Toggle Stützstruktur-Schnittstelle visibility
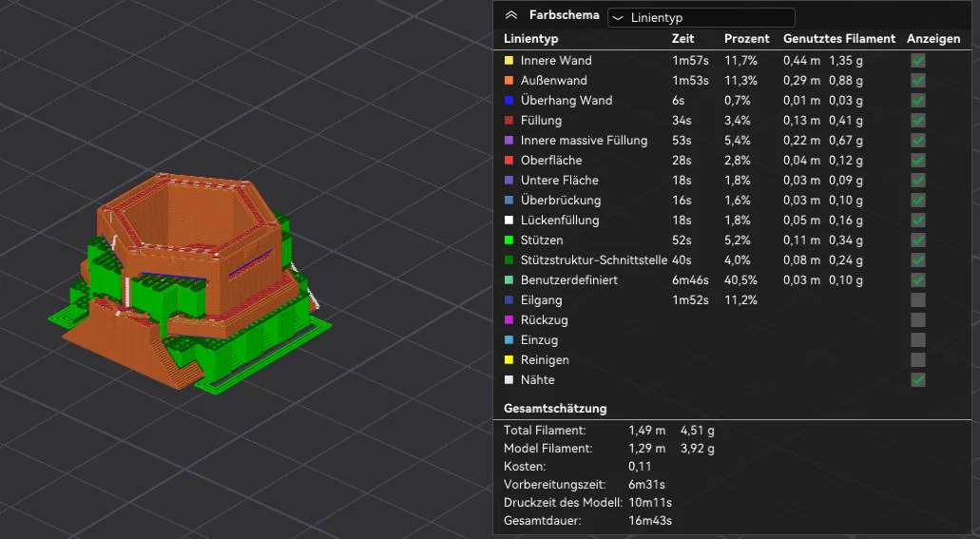This screenshot has width=980, height=539. pos(917,260)
